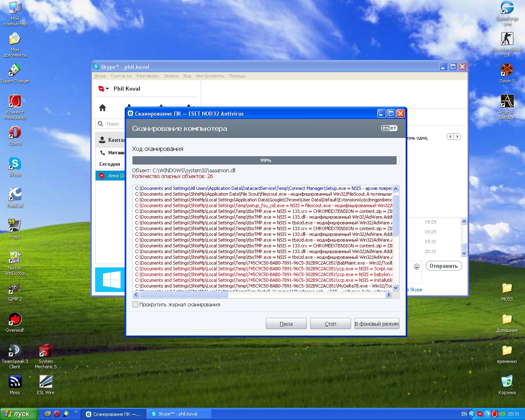The width and height of the screenshot is (525, 420).
Task: Open Skype menu in Skype window
Action: pyautogui.click(x=100, y=76)
